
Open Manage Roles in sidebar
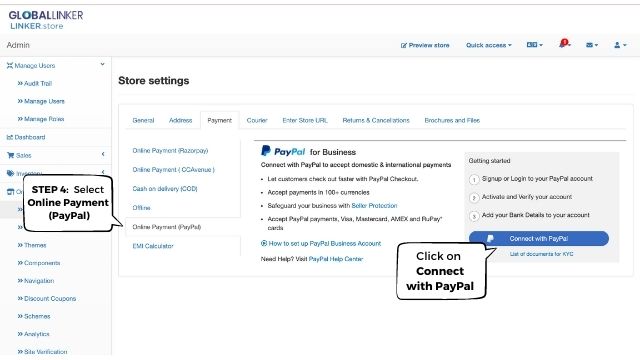click(x=41, y=119)
